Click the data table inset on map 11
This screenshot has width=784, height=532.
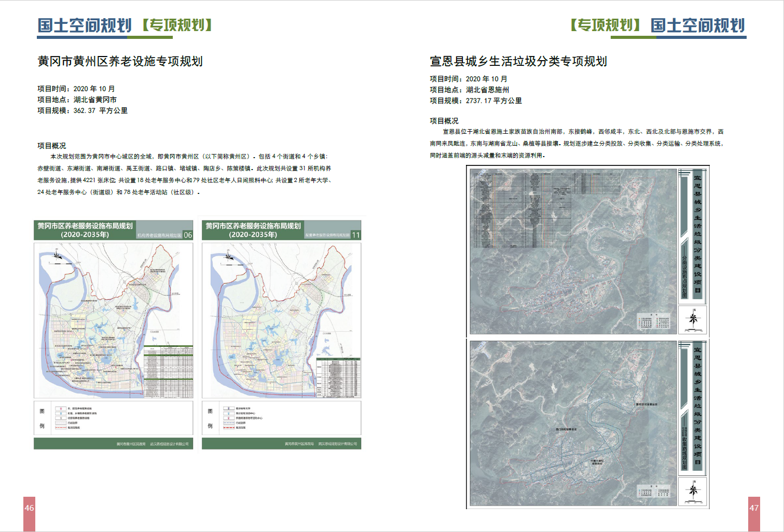[x=338, y=377]
